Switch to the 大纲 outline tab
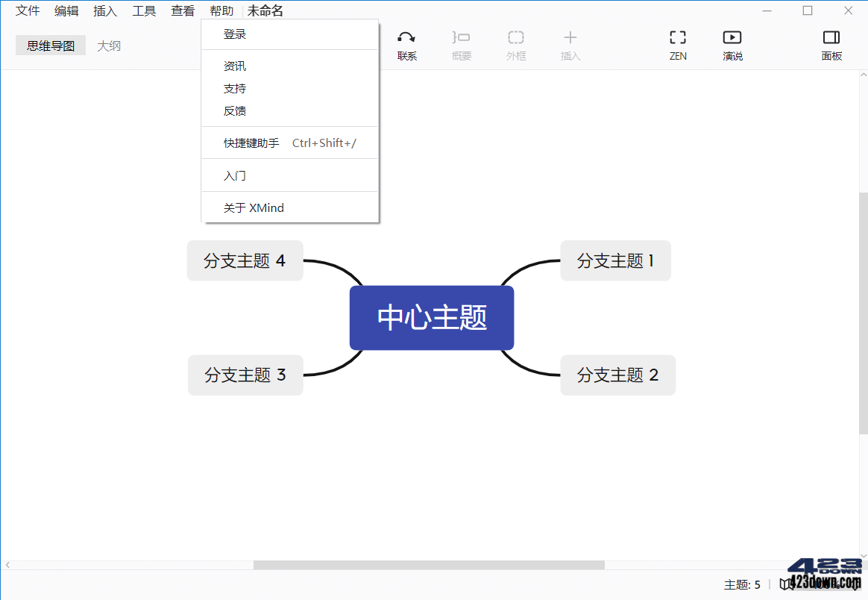Screen dimensions: 868x600 coord(109,45)
